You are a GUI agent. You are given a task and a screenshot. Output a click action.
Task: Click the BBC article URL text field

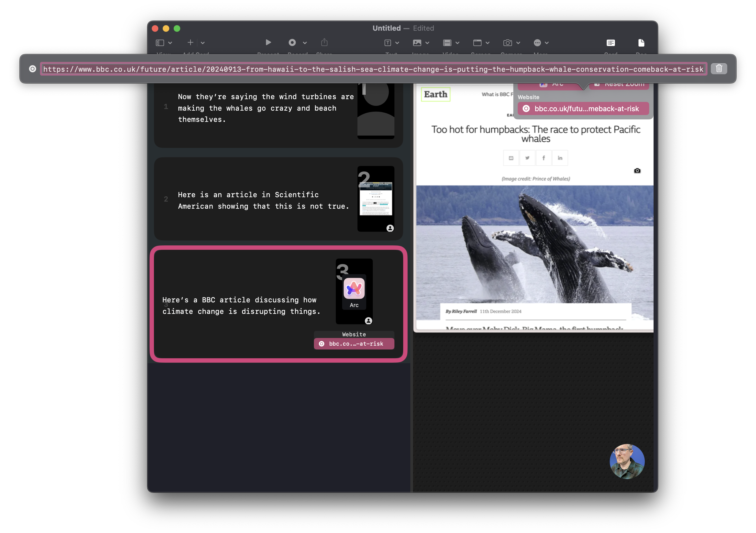tap(373, 69)
